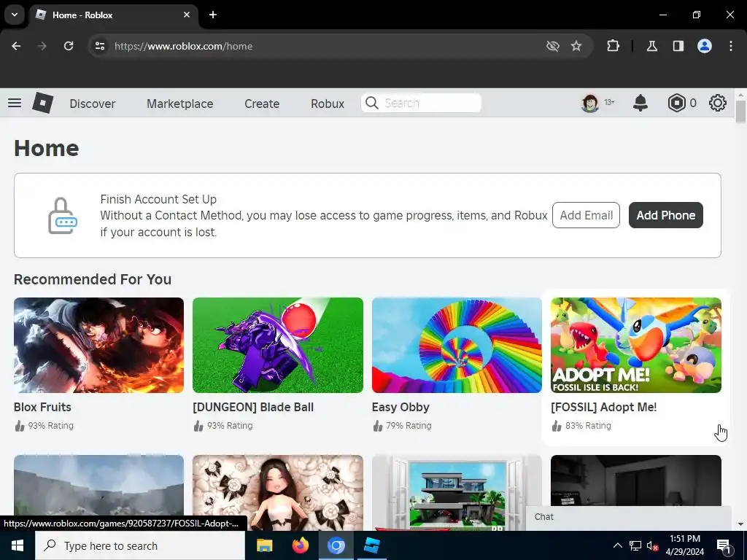Open the modern house game thumbnail
Viewport: 747px width, 560px height.
(x=457, y=493)
